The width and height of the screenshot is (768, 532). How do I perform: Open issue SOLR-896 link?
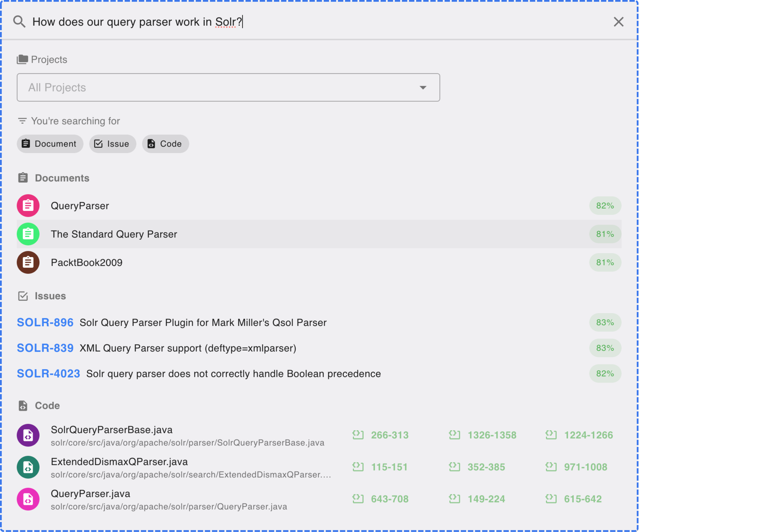tap(45, 322)
